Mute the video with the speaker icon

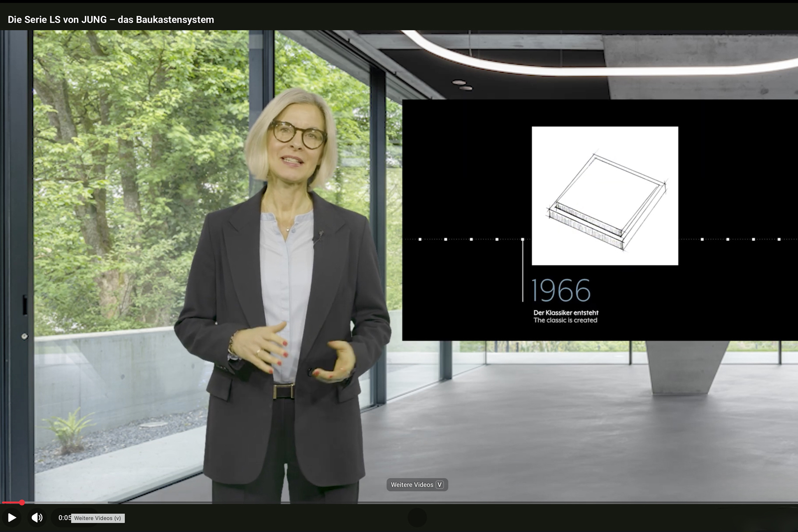pos(37,518)
